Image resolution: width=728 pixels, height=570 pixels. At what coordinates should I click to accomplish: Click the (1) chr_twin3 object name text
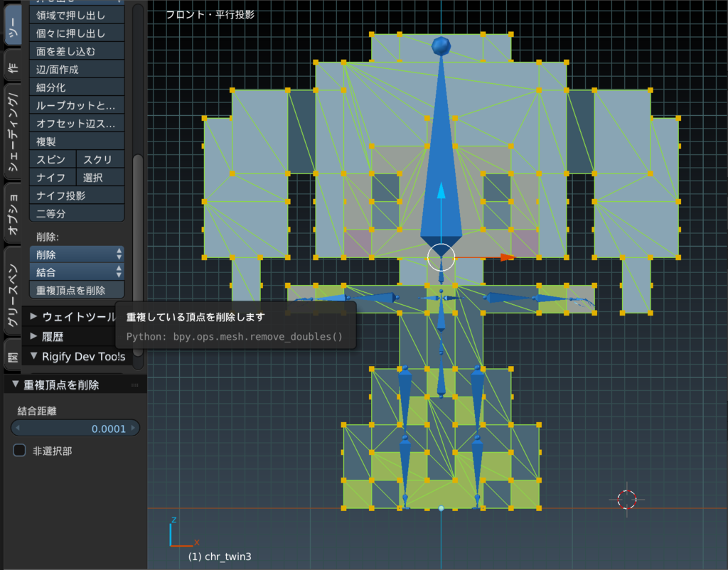point(220,556)
